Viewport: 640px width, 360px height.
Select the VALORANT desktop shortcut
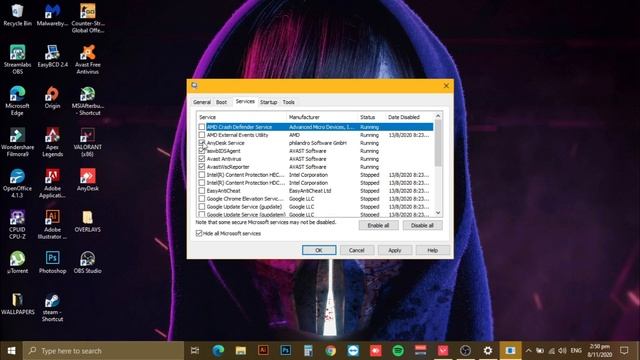tap(88, 142)
